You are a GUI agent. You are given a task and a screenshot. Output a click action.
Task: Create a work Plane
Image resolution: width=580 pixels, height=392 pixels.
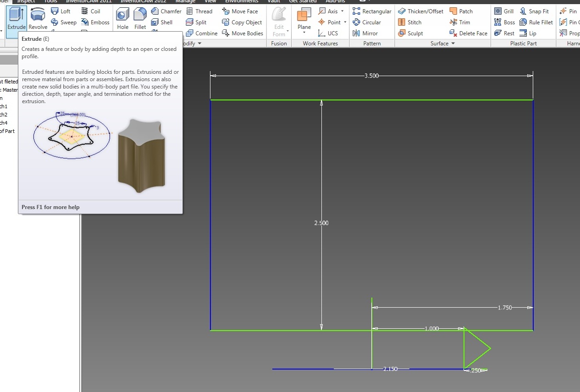coord(304,18)
